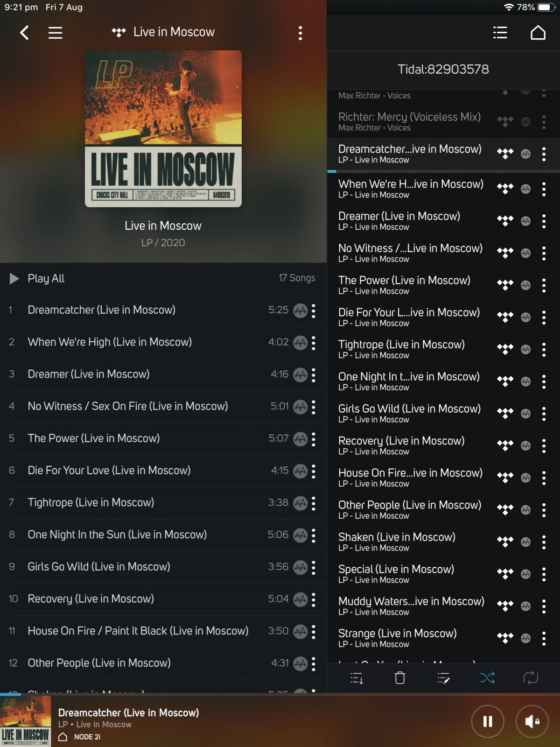Open the now playing thumbnail in the bottom bar

(x=26, y=721)
